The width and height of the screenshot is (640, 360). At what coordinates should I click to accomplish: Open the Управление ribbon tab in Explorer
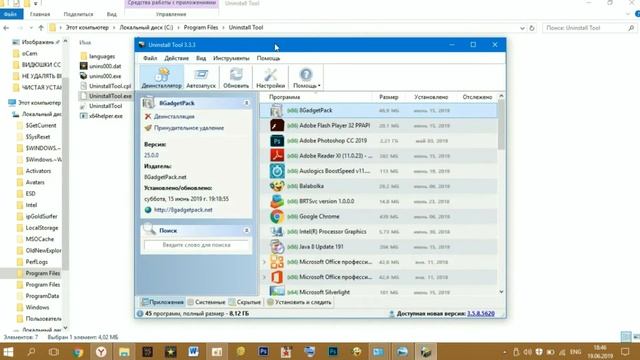[x=171, y=14]
